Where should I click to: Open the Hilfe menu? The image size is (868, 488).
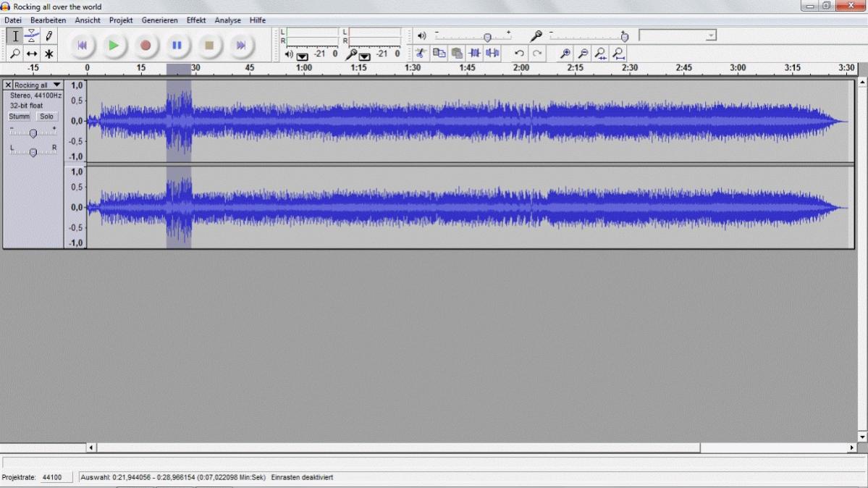(258, 20)
